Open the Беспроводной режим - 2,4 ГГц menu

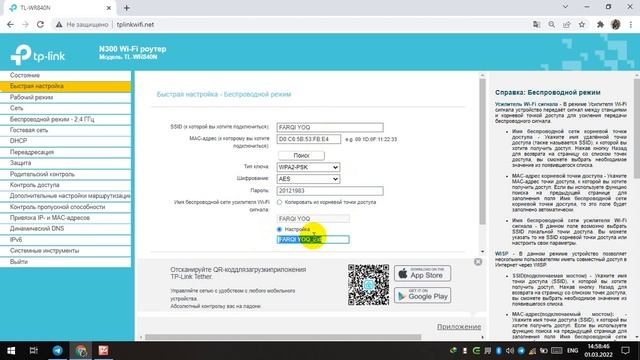coord(65,119)
